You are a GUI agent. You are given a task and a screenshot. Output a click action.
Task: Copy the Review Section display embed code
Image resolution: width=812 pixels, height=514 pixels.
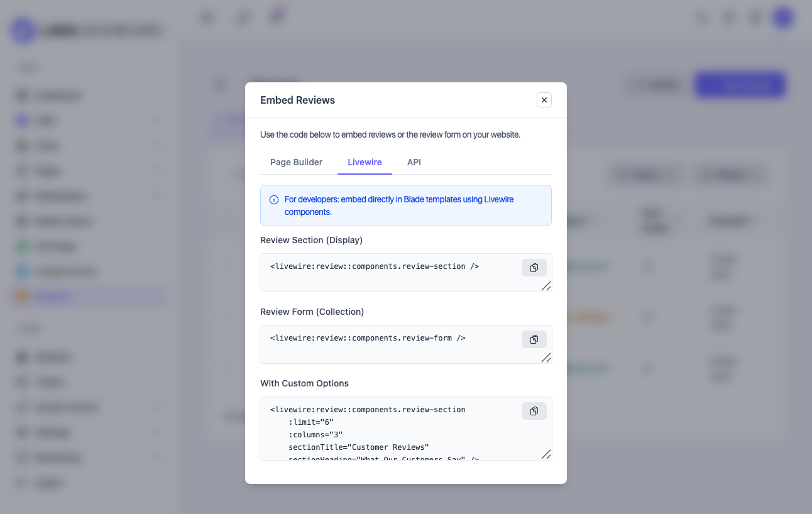pos(534,267)
